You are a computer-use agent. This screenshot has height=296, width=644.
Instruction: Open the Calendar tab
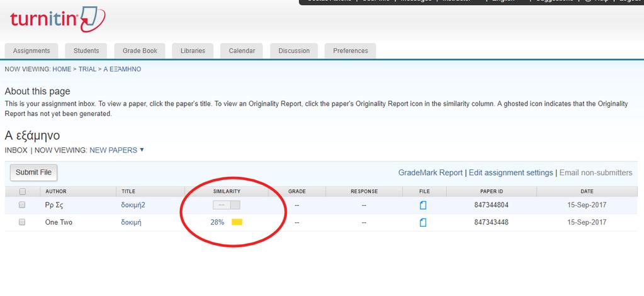[x=242, y=51]
